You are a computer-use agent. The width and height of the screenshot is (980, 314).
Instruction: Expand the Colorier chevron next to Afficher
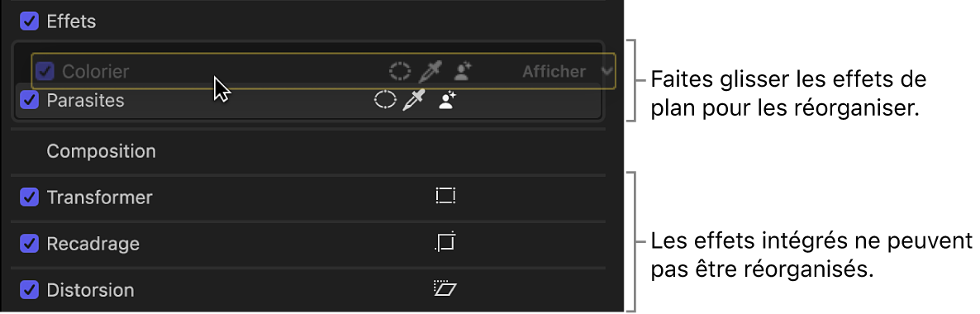607,71
